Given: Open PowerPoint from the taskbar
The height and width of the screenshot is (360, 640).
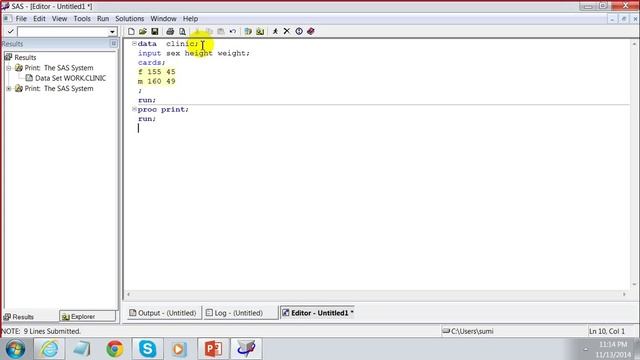Looking at the screenshot, I should (x=213, y=349).
